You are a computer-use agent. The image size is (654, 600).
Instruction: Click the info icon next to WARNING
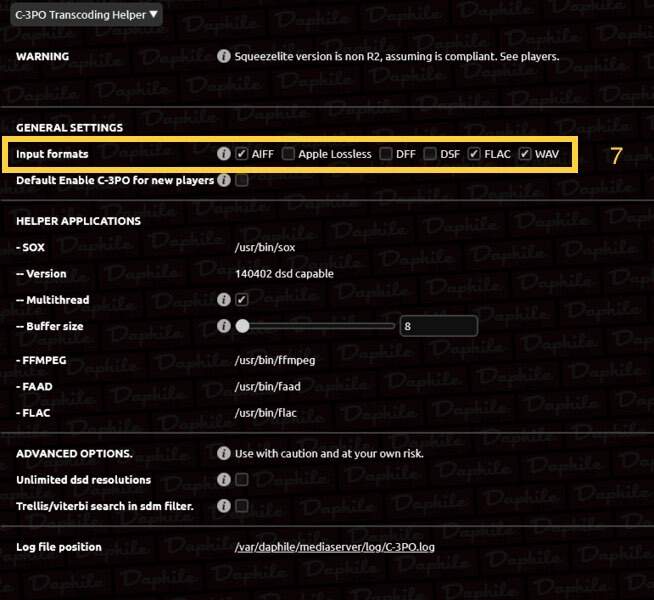[224, 57]
